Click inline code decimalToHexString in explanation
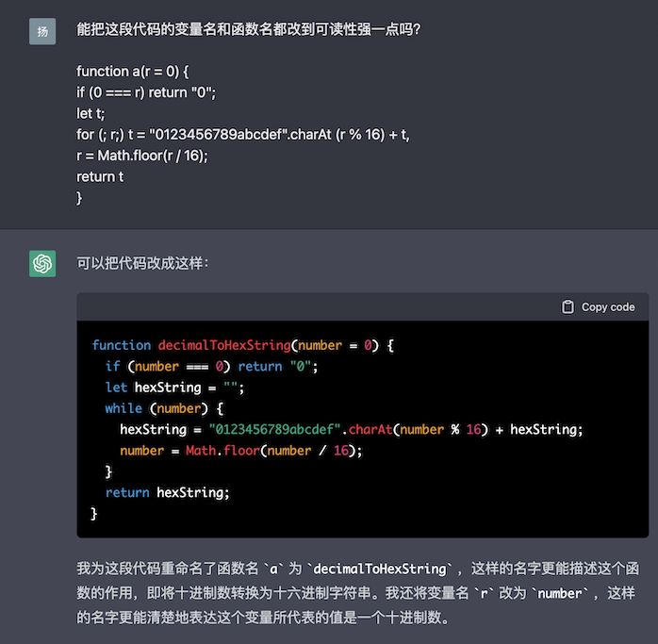658x644 pixels. pos(378,569)
